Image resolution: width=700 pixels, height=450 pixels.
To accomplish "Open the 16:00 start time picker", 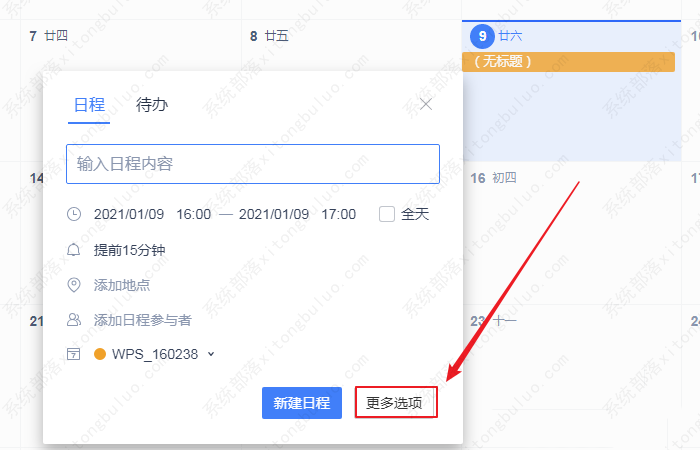I will [x=193, y=214].
